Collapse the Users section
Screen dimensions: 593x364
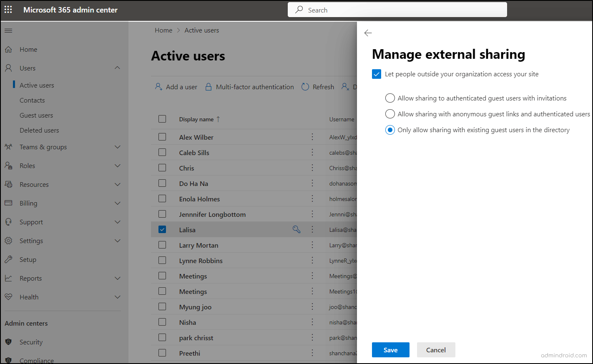[117, 68]
